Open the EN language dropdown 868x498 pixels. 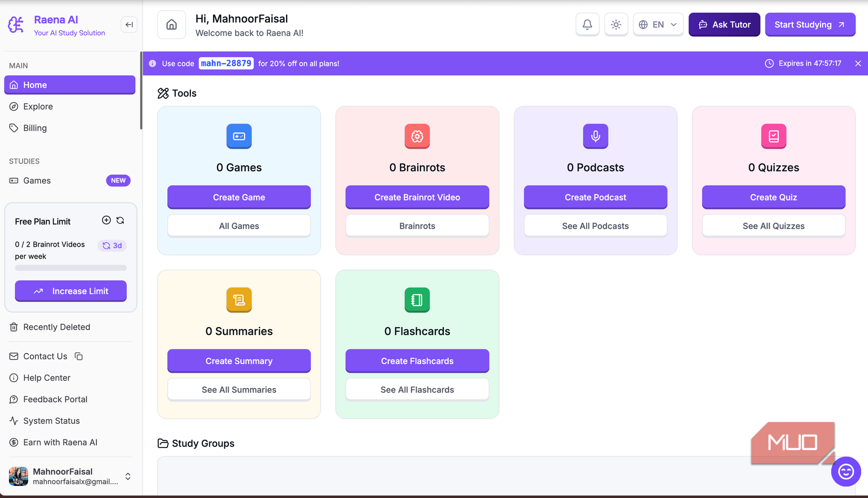point(658,25)
